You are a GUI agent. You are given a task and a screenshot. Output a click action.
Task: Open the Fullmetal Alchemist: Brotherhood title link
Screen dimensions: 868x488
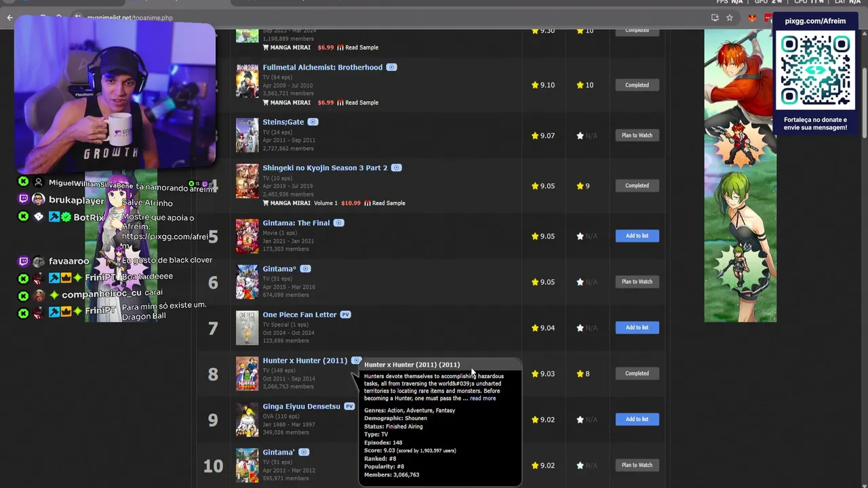322,67
